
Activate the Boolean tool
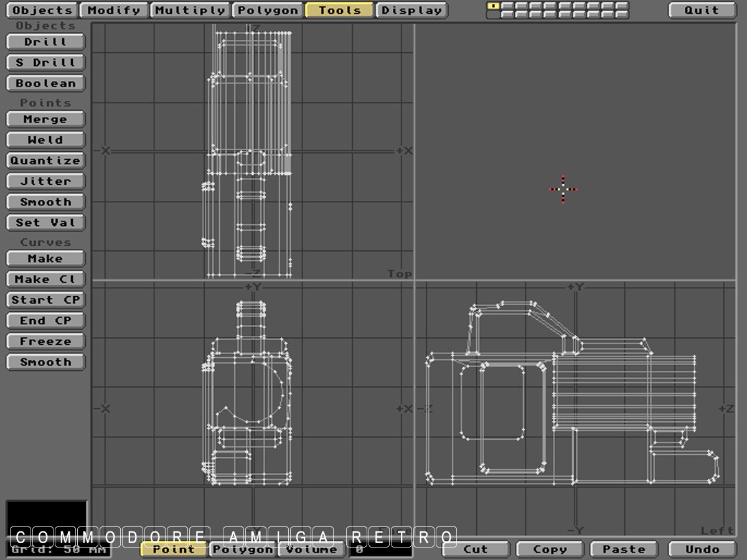pyautogui.click(x=45, y=83)
